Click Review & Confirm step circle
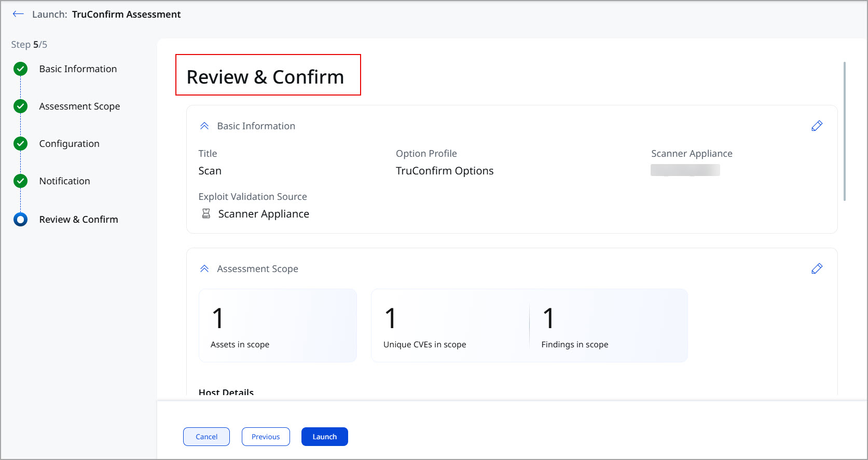This screenshot has height=460, width=868. point(20,219)
